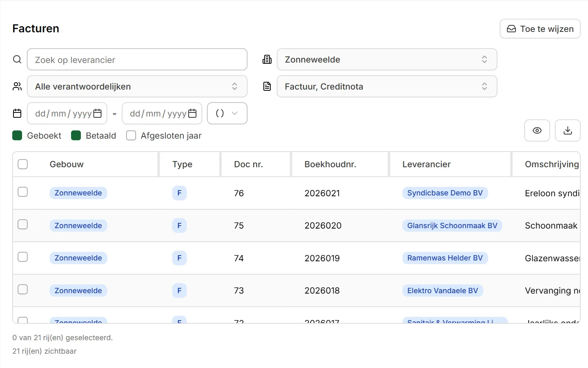588x368 pixels.
Task: Sort by the Doc nr. column header
Action: click(x=248, y=164)
